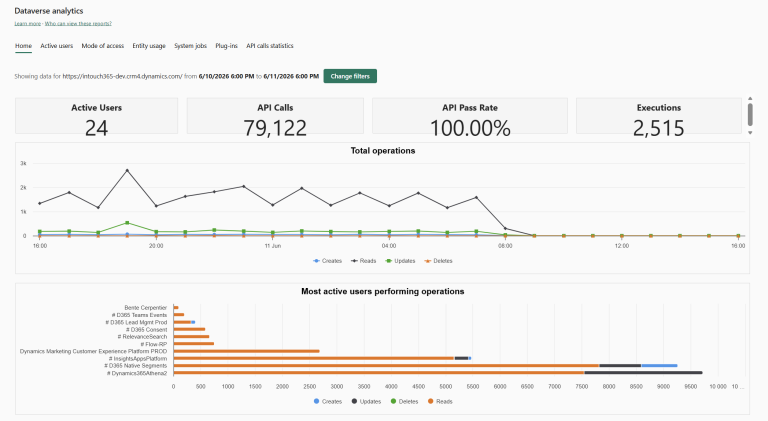Switch to the Active users tab
The width and height of the screenshot is (768, 421).
(56, 46)
